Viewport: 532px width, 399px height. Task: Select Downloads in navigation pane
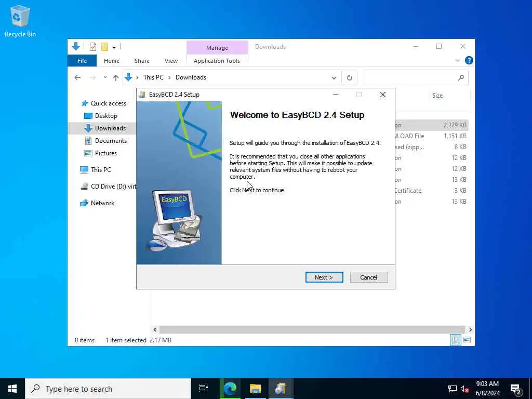(x=105, y=128)
